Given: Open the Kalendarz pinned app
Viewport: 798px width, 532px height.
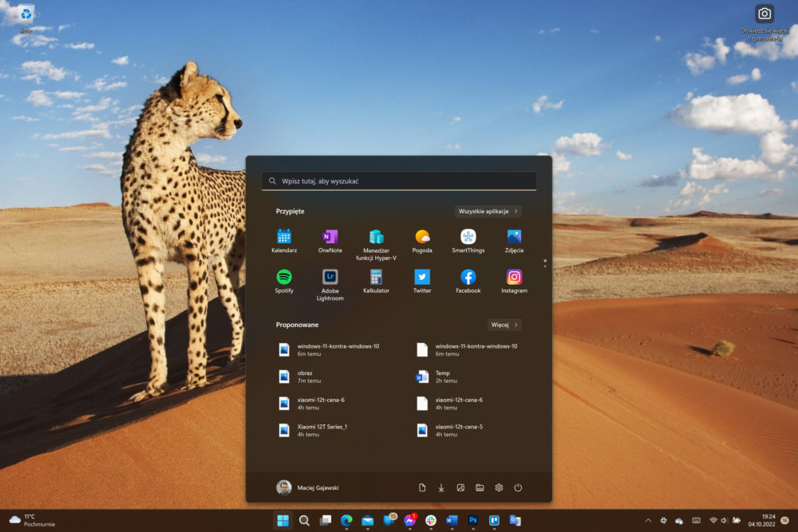Looking at the screenshot, I should (284, 241).
